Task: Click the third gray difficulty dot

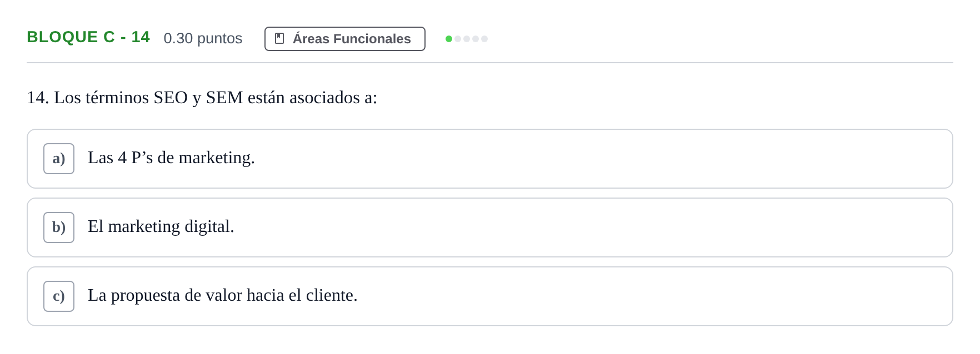Action: coord(467,39)
